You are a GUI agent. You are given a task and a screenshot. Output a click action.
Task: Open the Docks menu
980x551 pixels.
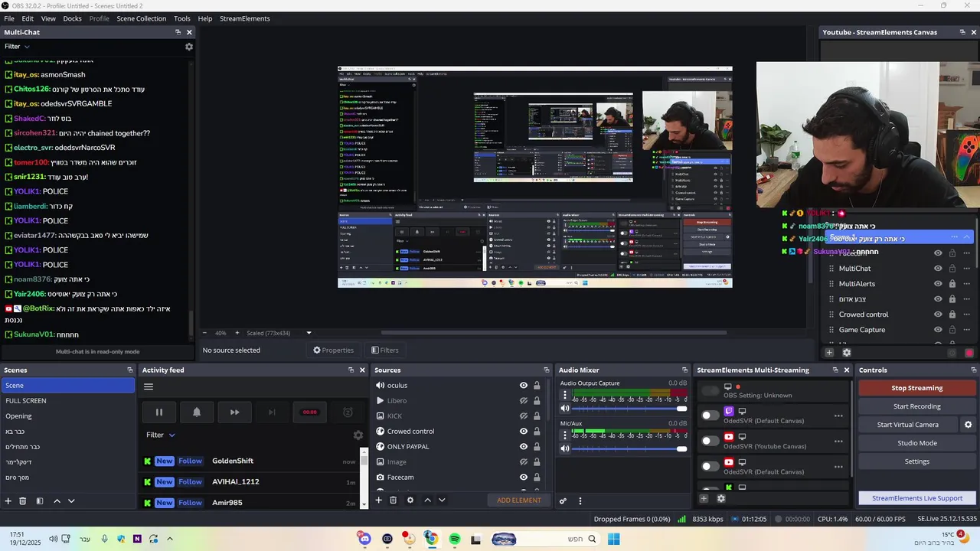(x=72, y=18)
